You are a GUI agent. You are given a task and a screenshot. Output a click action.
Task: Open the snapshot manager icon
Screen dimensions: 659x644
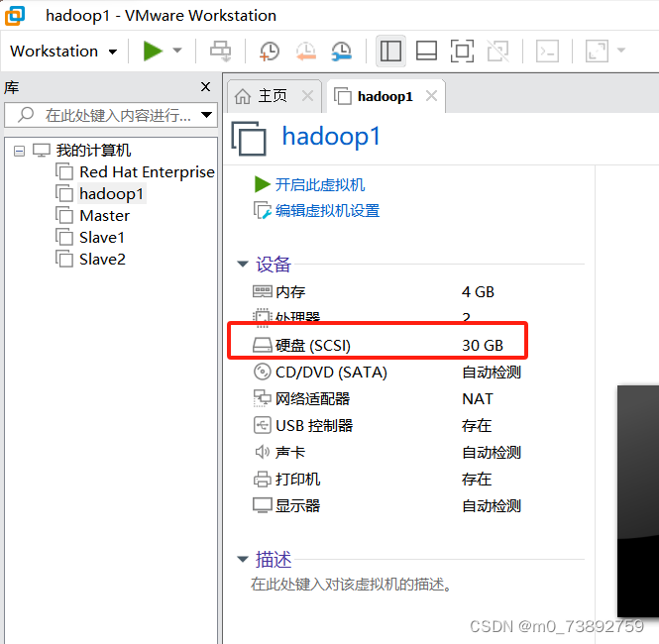[341, 52]
